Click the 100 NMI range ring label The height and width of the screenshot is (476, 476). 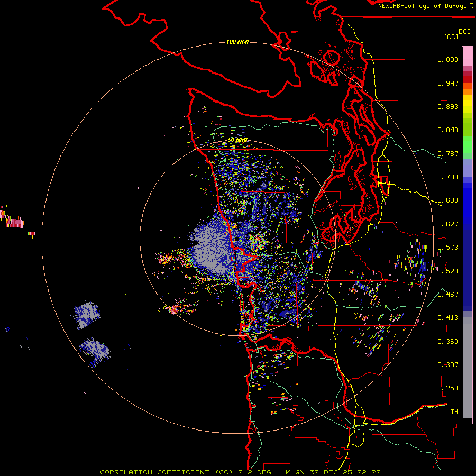click(237, 42)
